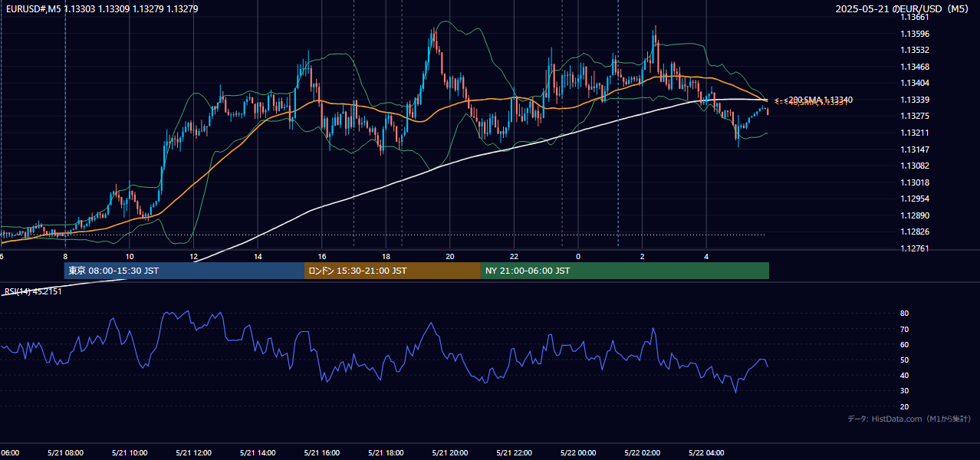Click hour label 18 on price chart time axis
Viewport: 980px width, 460px height.
[386, 256]
